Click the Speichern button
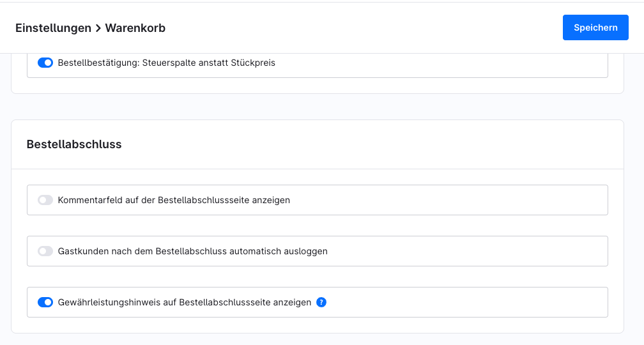 (595, 27)
